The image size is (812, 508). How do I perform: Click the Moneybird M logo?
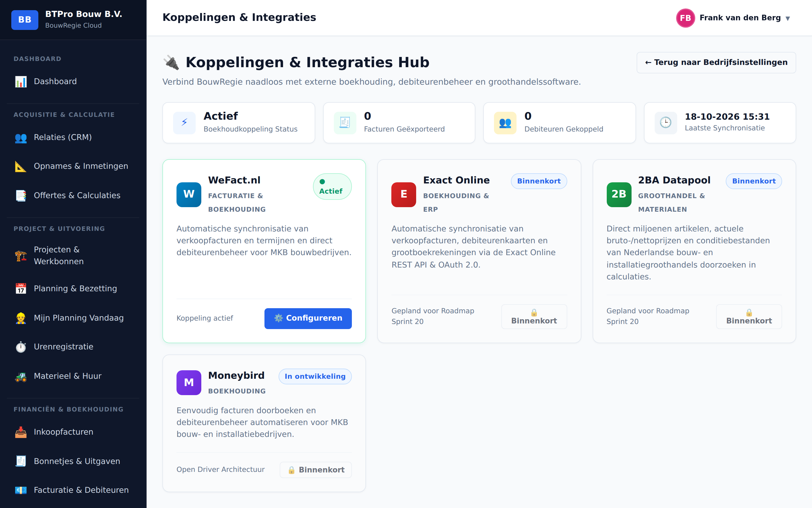(189, 382)
